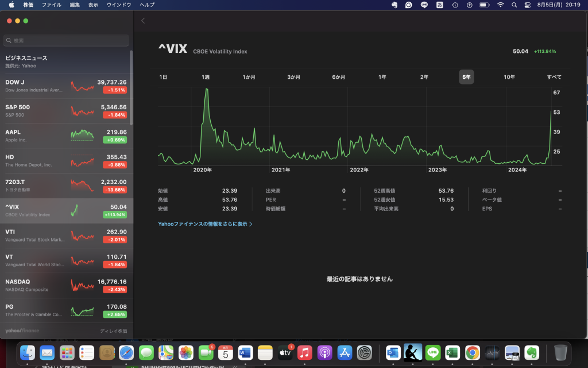Open the 表示 menu
588x368 pixels.
(93, 5)
